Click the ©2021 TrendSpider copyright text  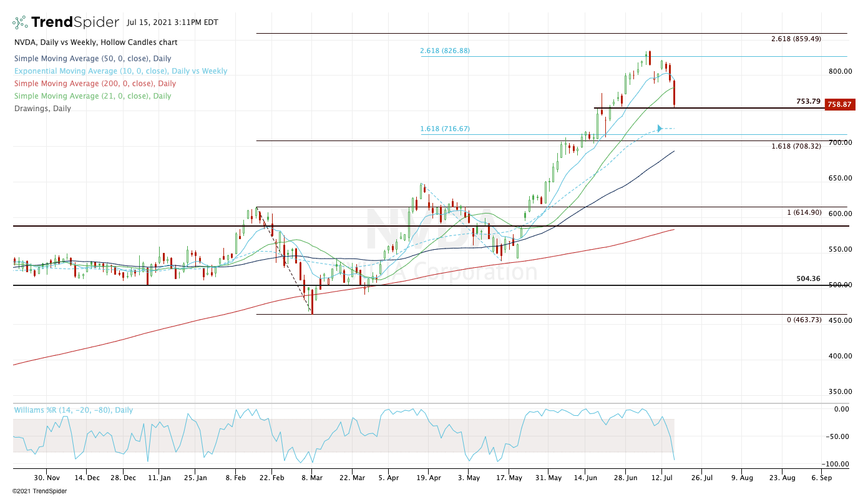coord(39,491)
